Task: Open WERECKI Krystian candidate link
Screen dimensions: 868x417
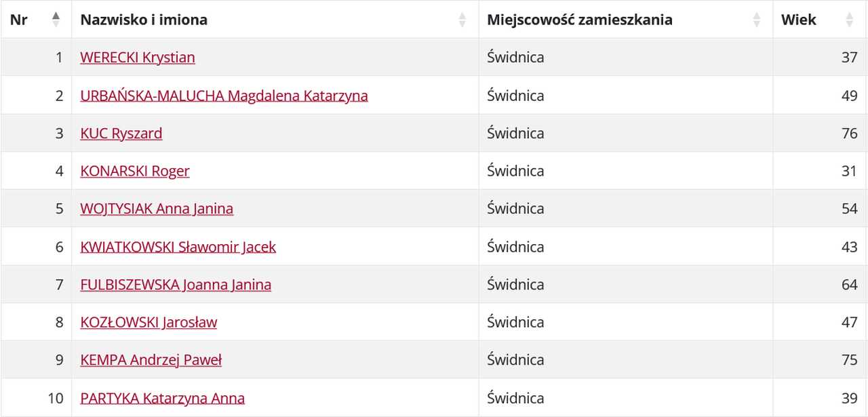Action: pos(138,58)
